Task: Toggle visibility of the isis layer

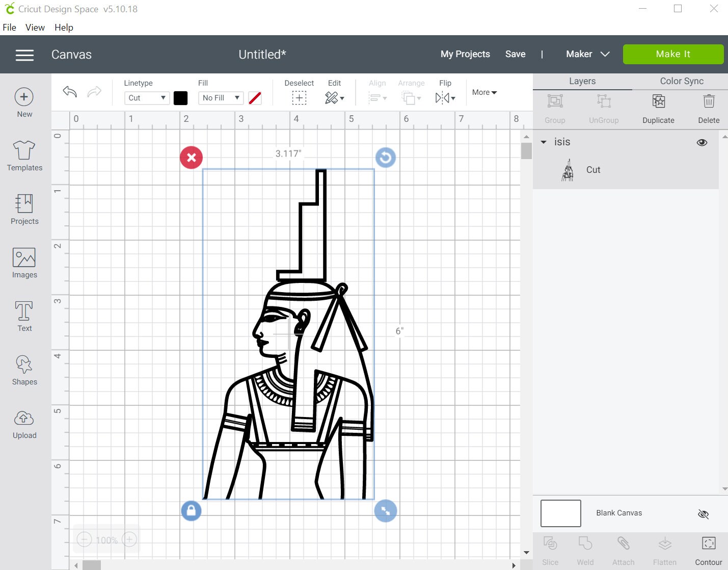Action: (702, 142)
